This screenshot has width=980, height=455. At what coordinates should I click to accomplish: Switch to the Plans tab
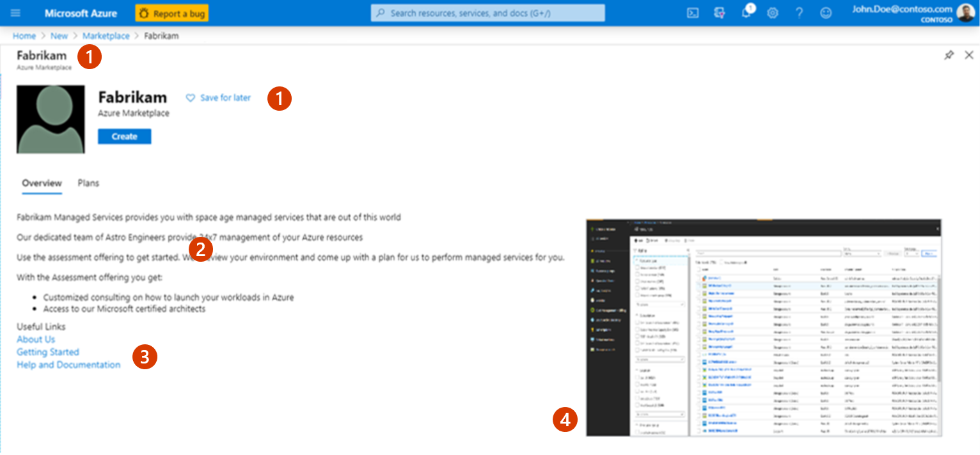click(88, 183)
